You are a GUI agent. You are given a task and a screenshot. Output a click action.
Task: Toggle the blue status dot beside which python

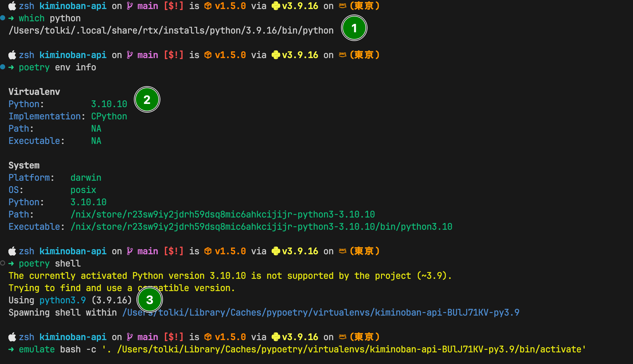pyautogui.click(x=3, y=18)
